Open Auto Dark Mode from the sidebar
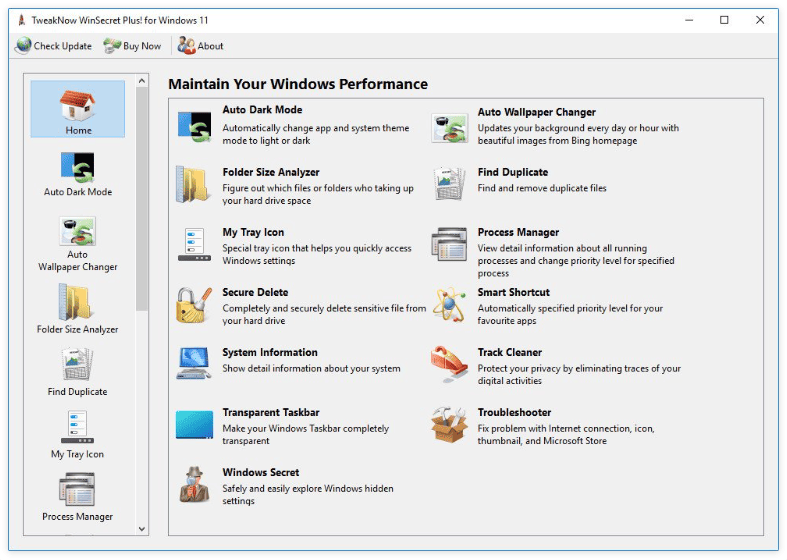The image size is (787, 560). coord(77,174)
